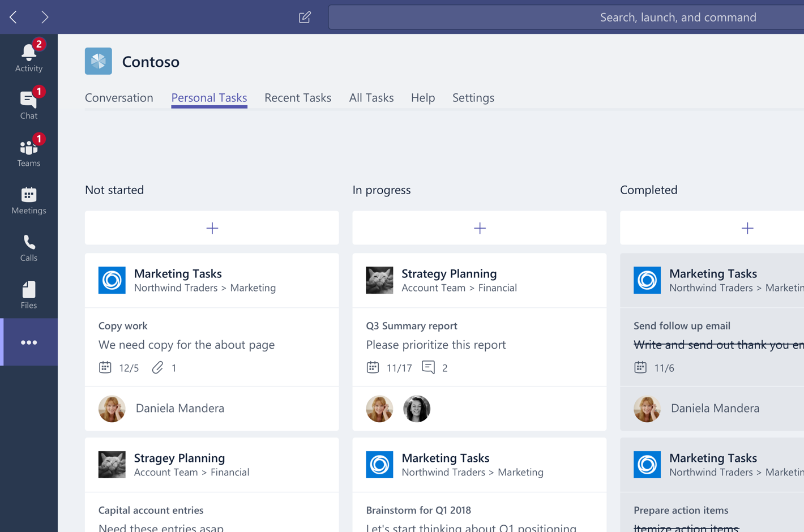Add a task to the In progress column
The image size is (804, 532).
480,228
